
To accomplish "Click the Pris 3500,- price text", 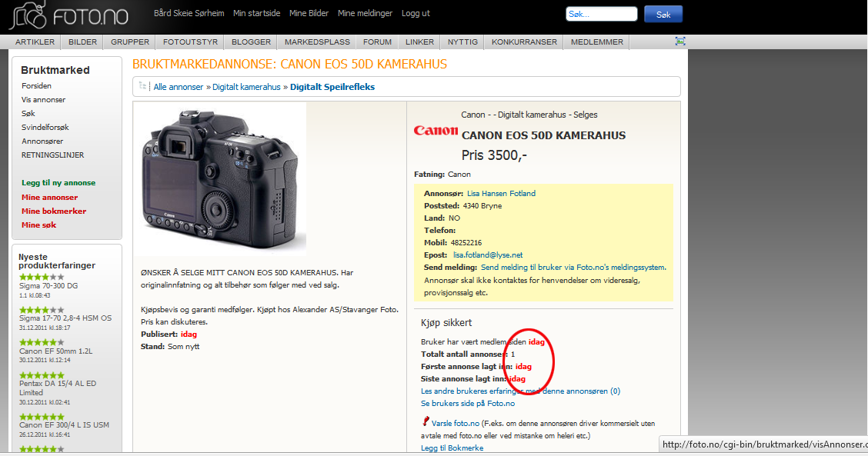I will [x=494, y=155].
